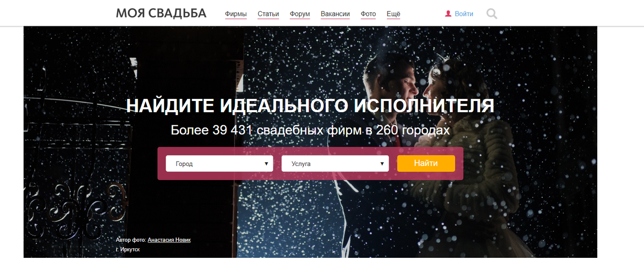Click the Войти login link

coord(464,14)
